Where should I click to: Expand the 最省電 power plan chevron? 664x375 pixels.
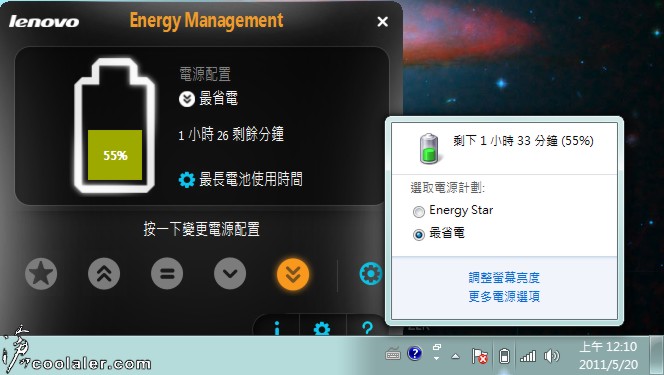tap(187, 99)
